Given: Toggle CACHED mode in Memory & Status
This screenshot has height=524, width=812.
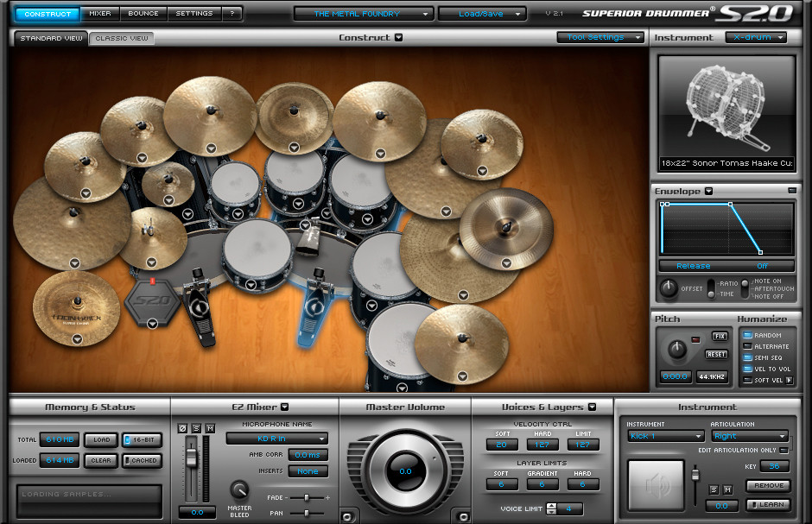Looking at the screenshot, I should click(x=142, y=461).
